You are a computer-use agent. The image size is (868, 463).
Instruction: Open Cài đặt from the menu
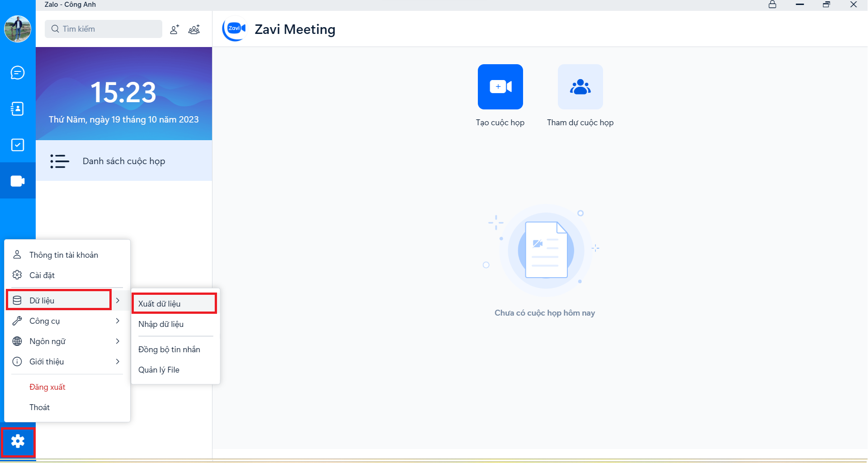67,275
